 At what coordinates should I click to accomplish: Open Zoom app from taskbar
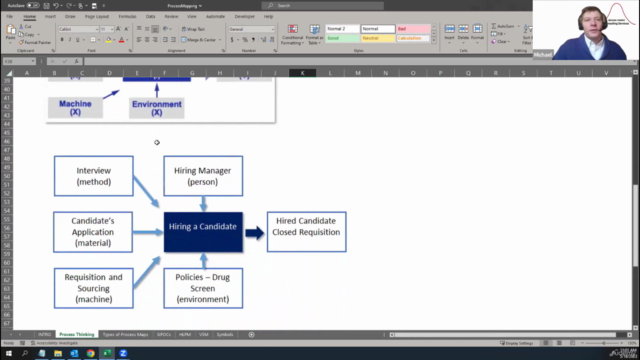[123, 353]
